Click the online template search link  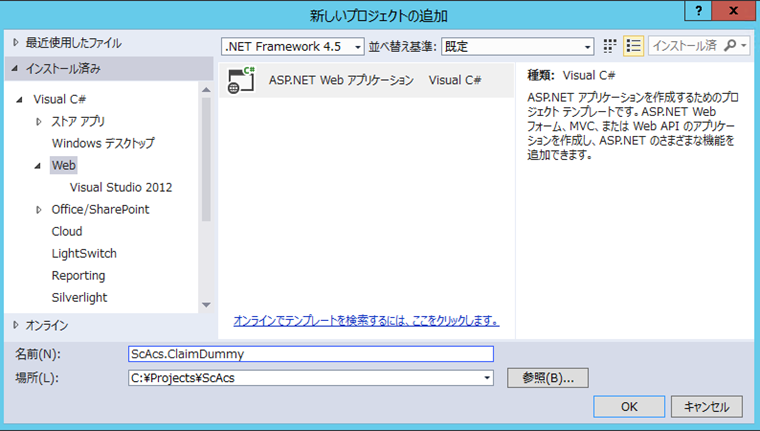pyautogui.click(x=366, y=320)
